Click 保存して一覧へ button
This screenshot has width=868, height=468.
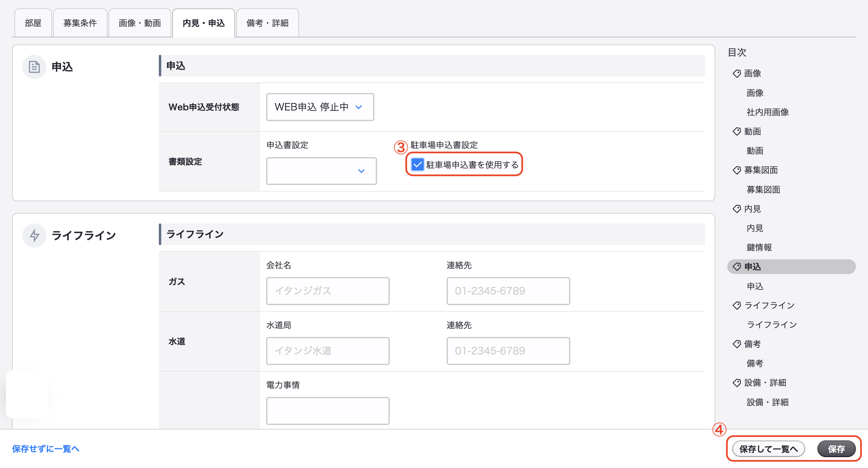click(x=768, y=449)
